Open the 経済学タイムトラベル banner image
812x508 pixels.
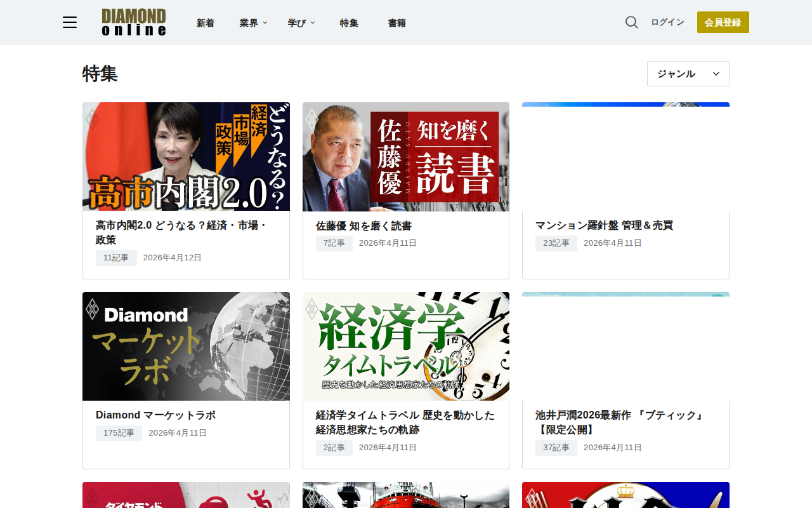(x=406, y=347)
